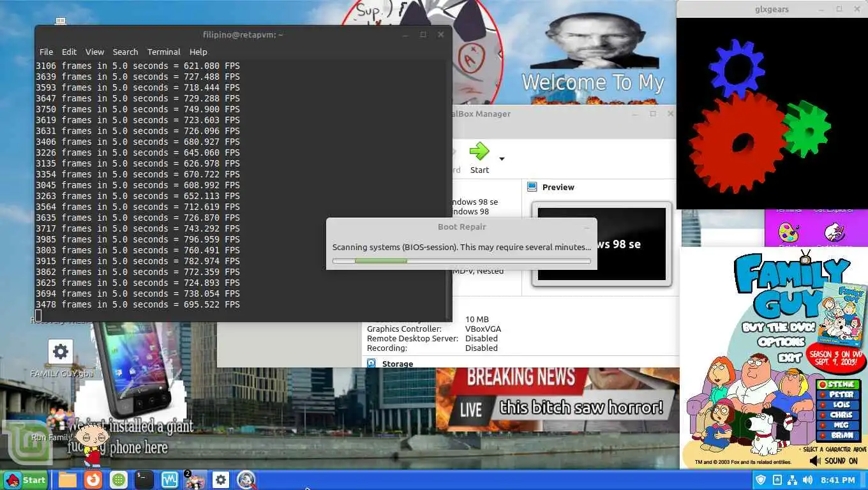
Task: Click the Windows 98 se preview thumbnail
Action: [x=602, y=244]
